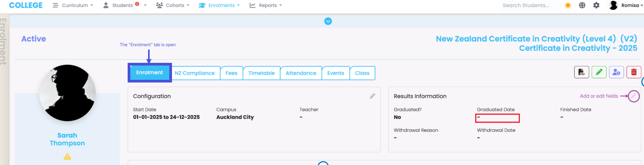Image resolution: width=644 pixels, height=165 pixels.
Task: Switch to the NZ Compliance tab
Action: point(195,73)
